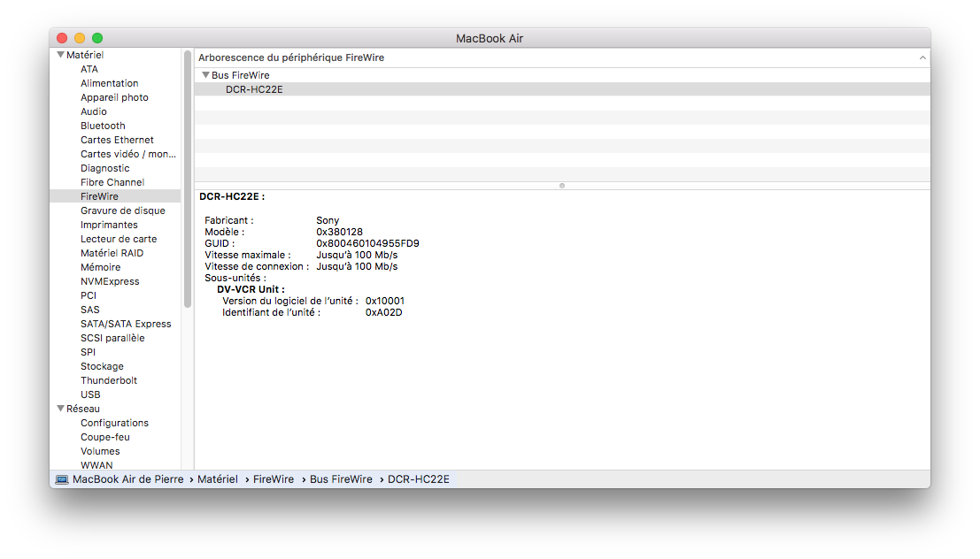980x559 pixels.
Task: Select Cartes Ethernet entry
Action: tap(117, 140)
